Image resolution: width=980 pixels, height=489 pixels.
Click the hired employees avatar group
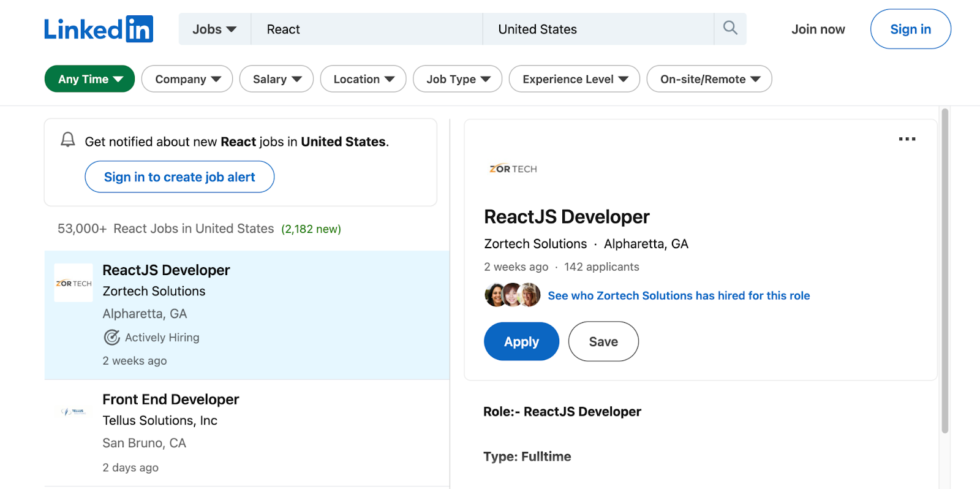(513, 295)
